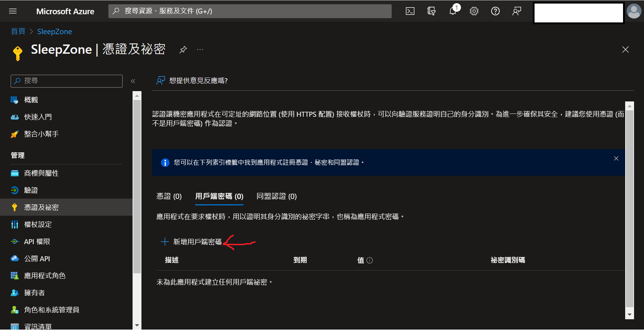Click the 首頁 breadcrumb link

point(18,32)
